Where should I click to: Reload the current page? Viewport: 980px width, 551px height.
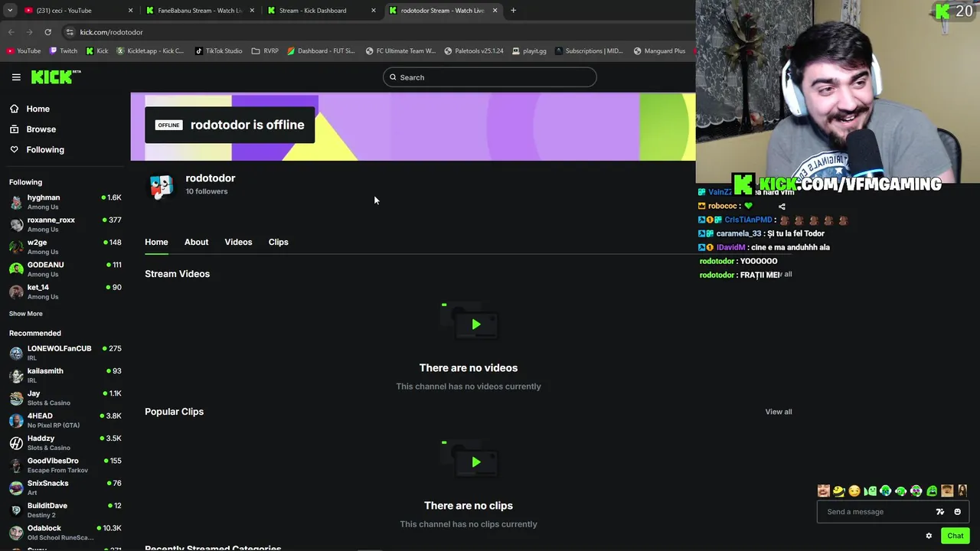click(x=47, y=32)
